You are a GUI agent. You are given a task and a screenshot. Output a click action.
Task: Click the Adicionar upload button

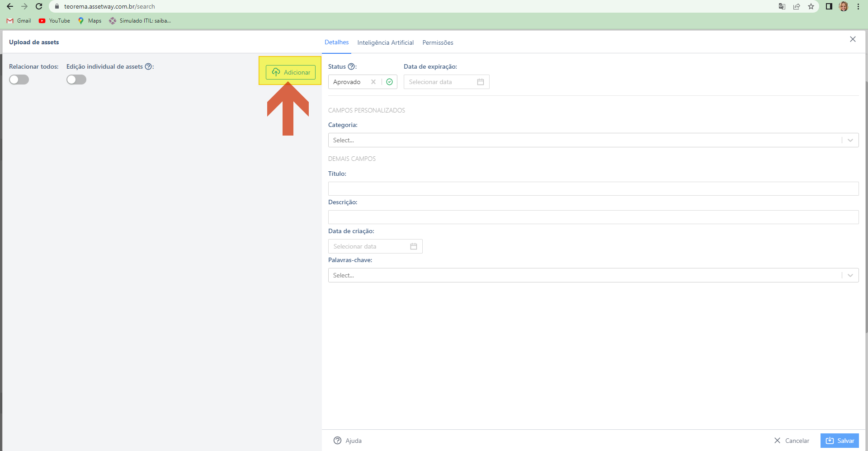[291, 72]
